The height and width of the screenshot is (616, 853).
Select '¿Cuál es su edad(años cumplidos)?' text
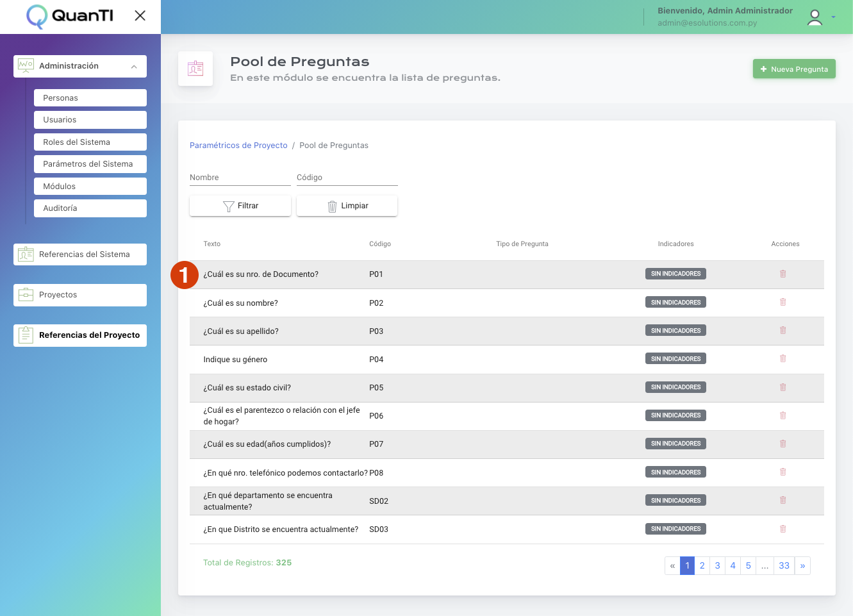coord(267,444)
